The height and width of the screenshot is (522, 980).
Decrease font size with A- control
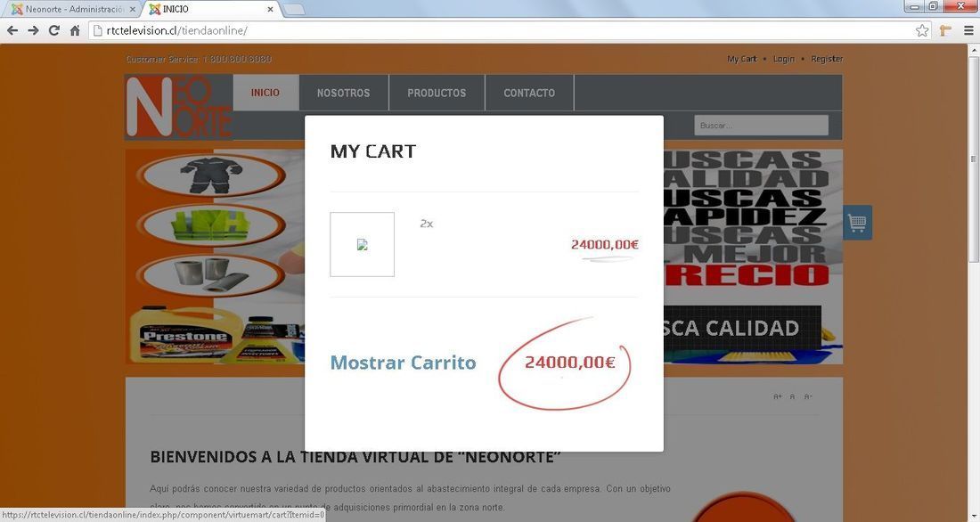pyautogui.click(x=807, y=397)
